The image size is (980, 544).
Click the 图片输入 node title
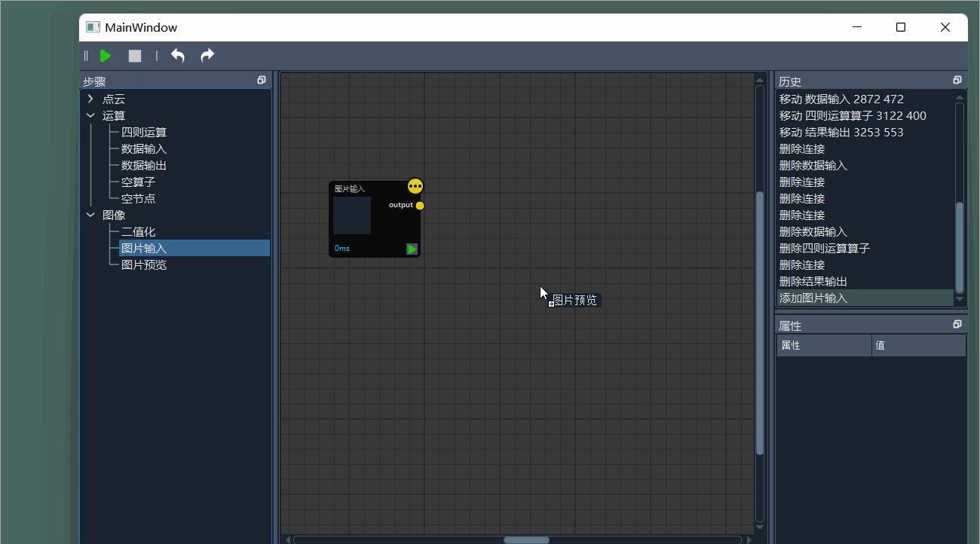pyautogui.click(x=350, y=189)
